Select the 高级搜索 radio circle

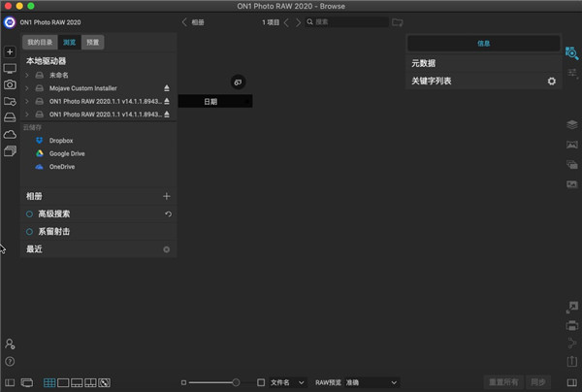[x=29, y=213]
